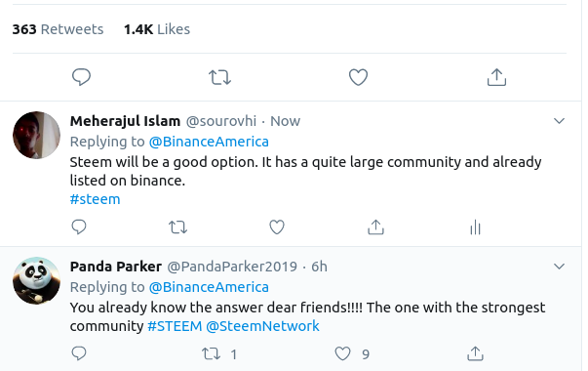
Task: Retweet Panda Parker's tweet
Action: point(212,353)
